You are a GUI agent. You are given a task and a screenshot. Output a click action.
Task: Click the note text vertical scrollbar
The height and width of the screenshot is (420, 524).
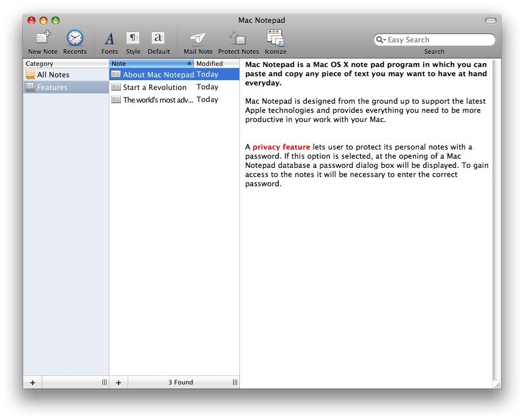pos(497,220)
